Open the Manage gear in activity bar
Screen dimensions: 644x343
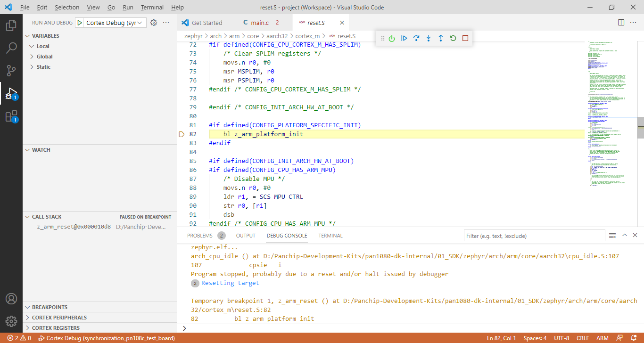pyautogui.click(x=11, y=321)
